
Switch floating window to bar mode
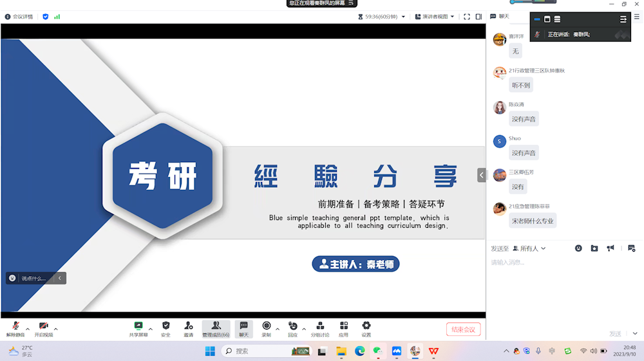(537, 19)
